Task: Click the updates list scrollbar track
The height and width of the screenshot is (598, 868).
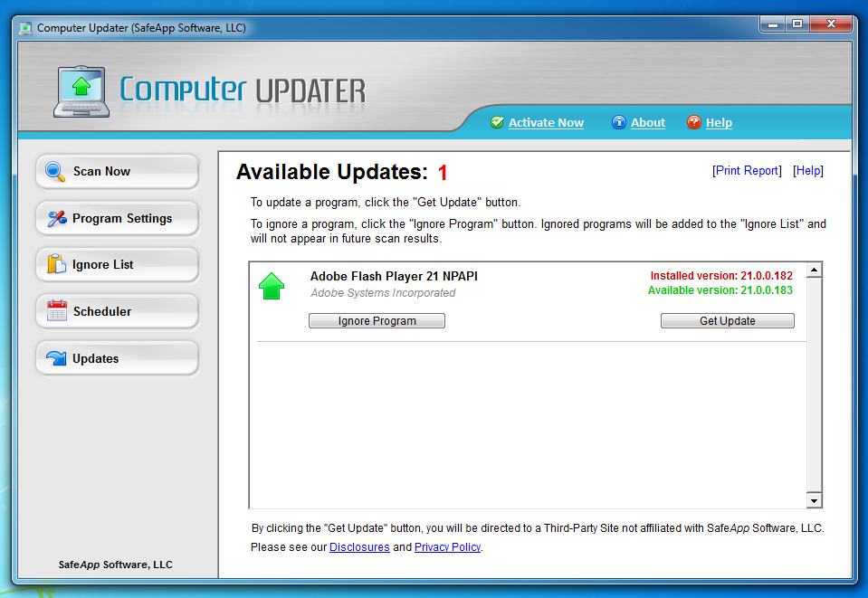Action: [814, 385]
